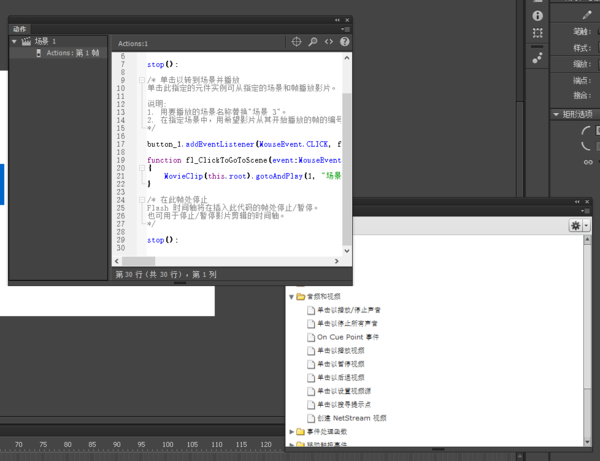Select the Actions:1 script tab

(x=133, y=44)
